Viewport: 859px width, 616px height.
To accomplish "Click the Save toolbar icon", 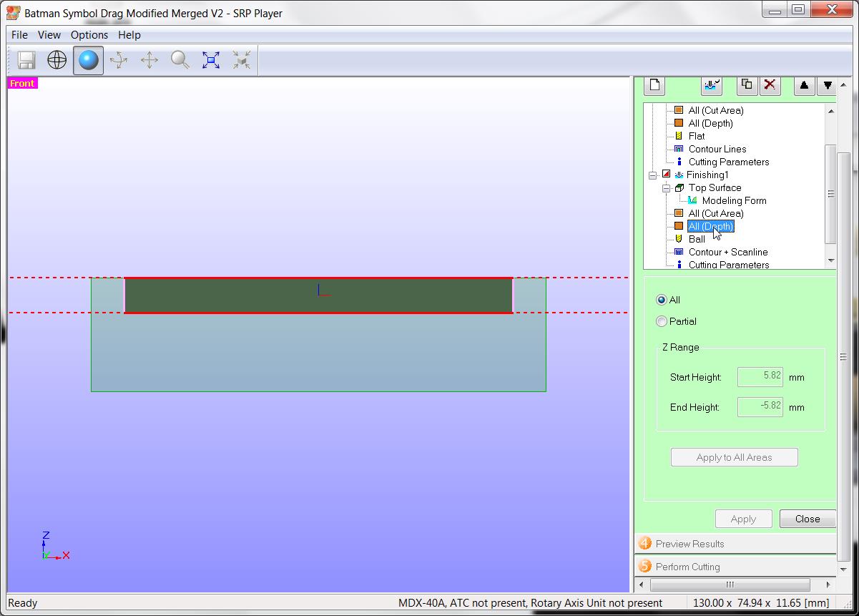I will coord(26,60).
